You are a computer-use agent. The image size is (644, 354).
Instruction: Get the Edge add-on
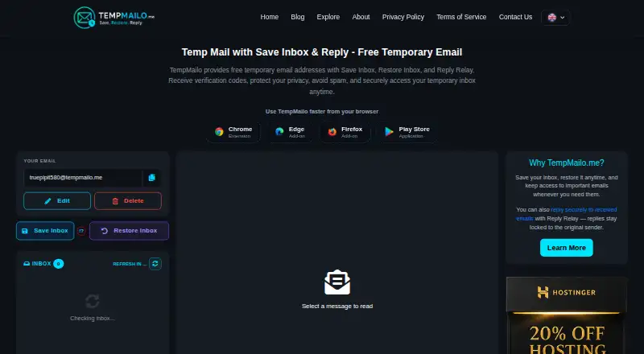point(290,132)
